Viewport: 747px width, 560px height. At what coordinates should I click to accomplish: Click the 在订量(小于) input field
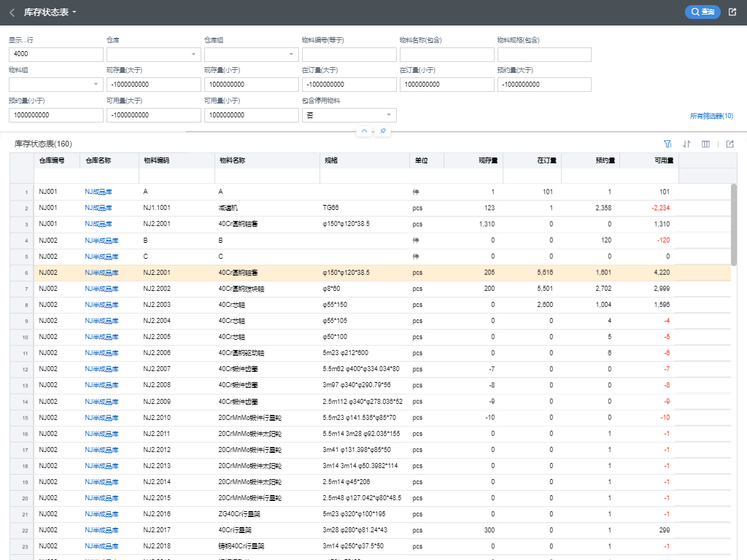447,85
